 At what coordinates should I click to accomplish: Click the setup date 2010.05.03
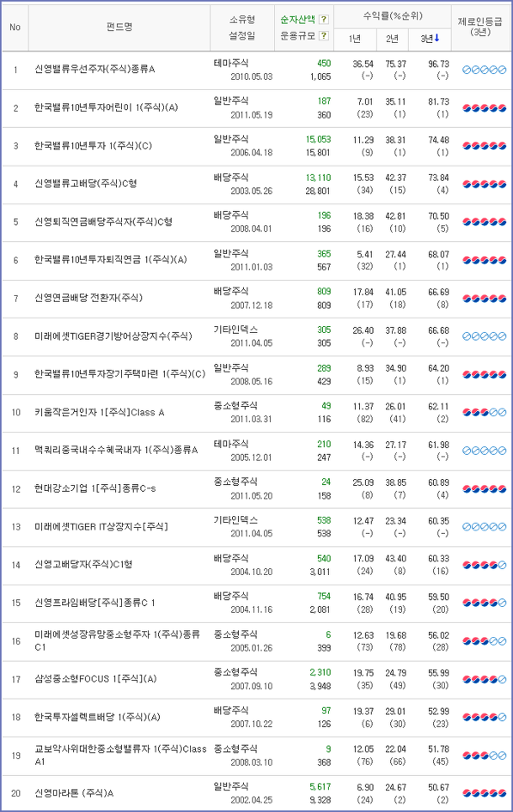point(251,76)
